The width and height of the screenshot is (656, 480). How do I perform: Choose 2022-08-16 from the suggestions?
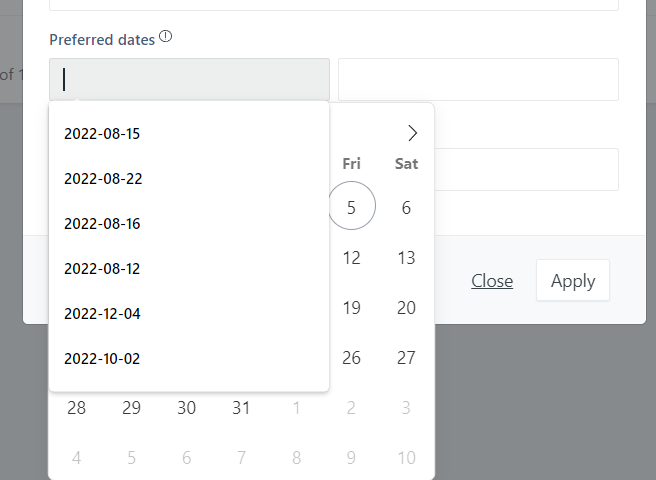189,224
